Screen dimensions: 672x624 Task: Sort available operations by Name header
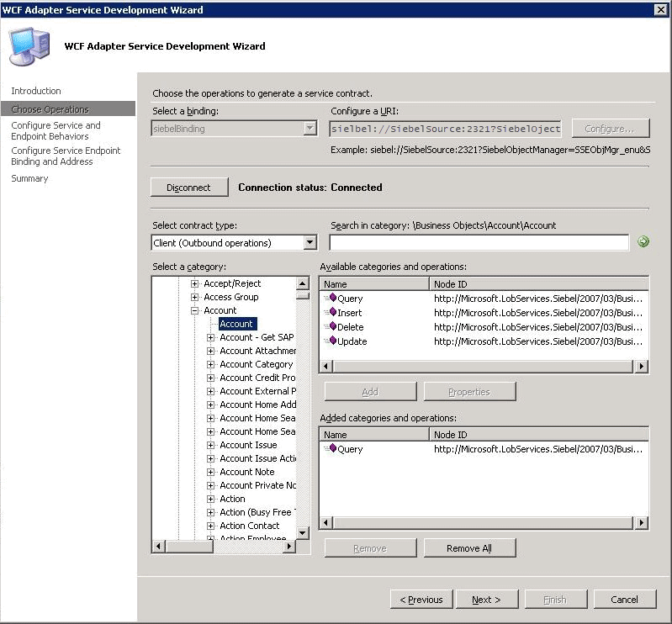[374, 284]
